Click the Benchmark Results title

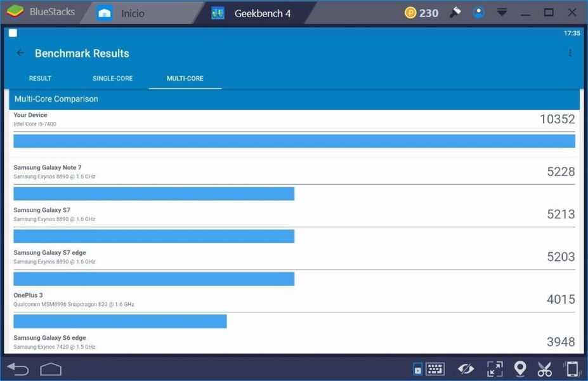pos(82,53)
